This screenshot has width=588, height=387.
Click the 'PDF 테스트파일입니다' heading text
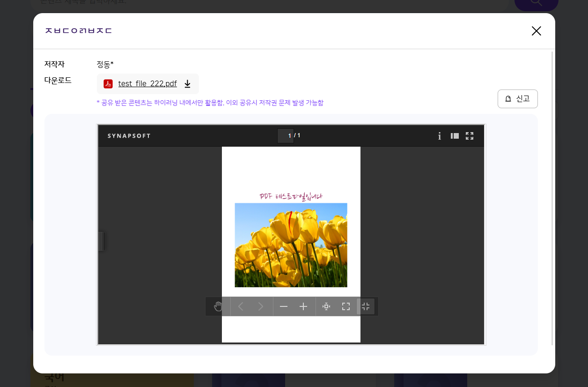[291, 196]
